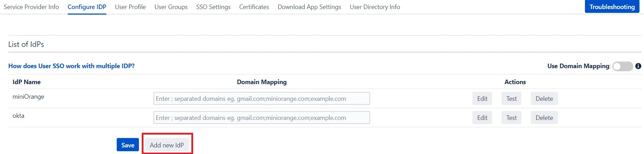Click the List of IdPs heading
Viewport: 644px width, 154px height.
[26, 44]
